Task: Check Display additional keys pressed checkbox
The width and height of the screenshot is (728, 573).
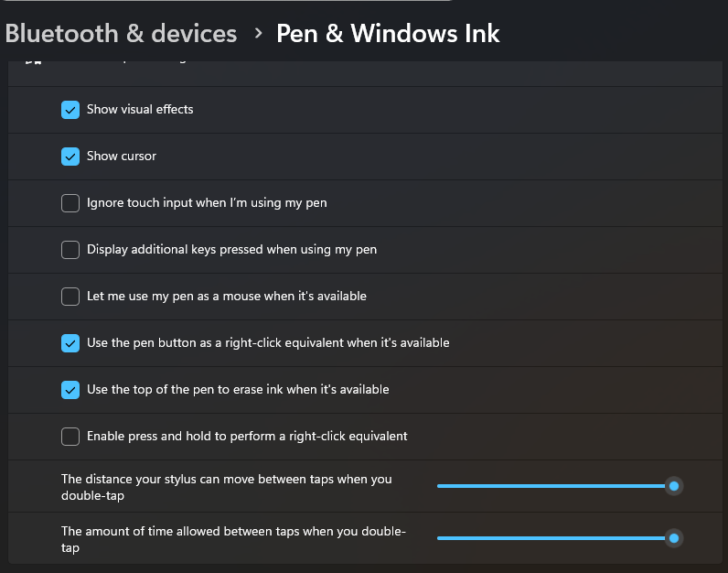Action: pyautogui.click(x=70, y=250)
